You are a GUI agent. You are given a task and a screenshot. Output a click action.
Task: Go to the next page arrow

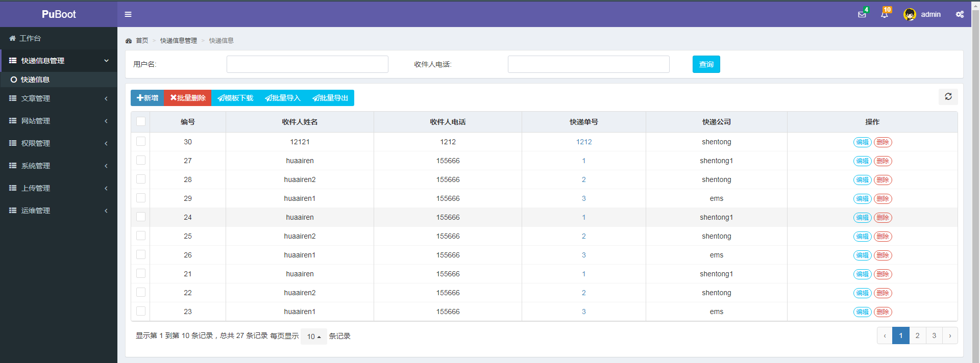(x=950, y=335)
